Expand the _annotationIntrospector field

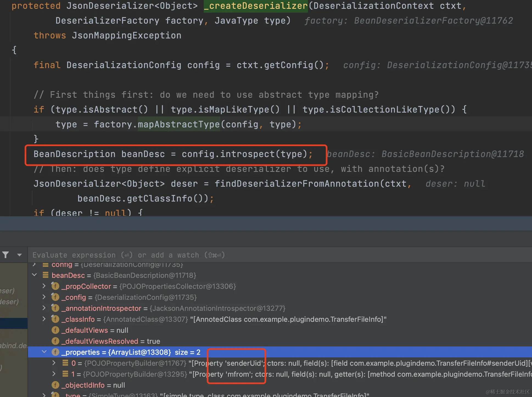click(x=44, y=308)
